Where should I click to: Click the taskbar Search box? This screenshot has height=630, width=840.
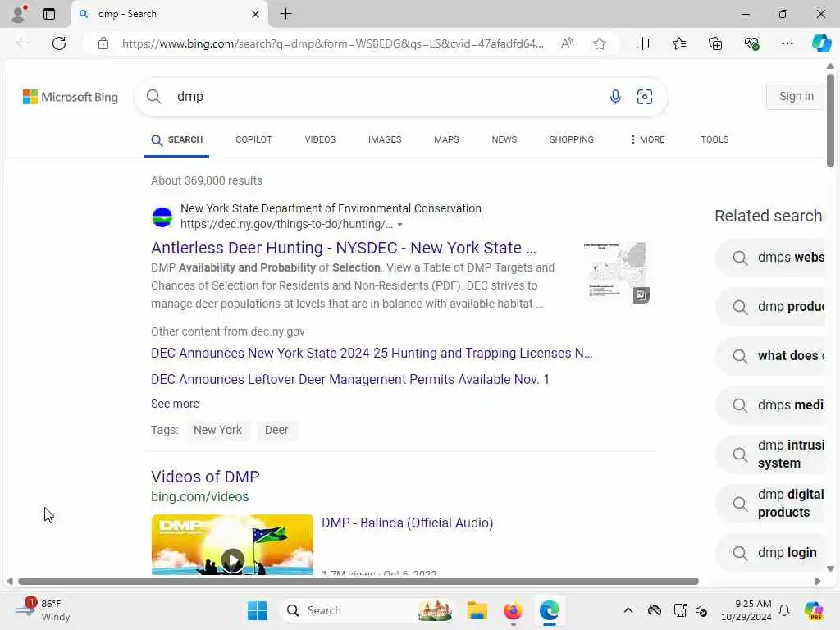pos(367,610)
